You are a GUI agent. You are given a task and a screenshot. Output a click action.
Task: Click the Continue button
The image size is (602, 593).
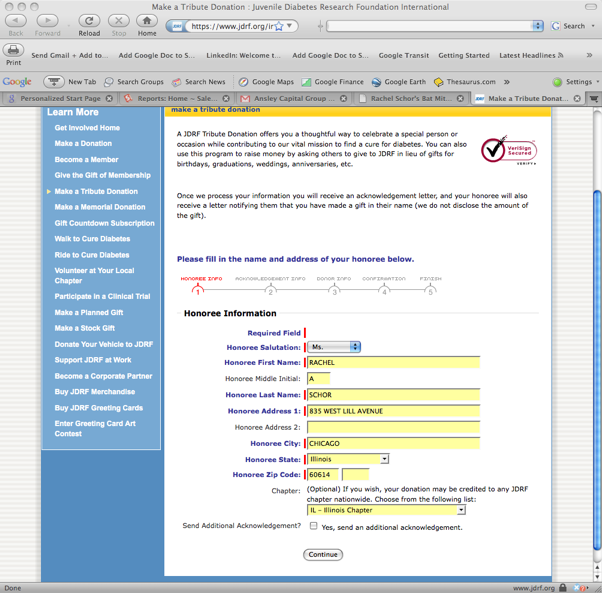tap(323, 555)
